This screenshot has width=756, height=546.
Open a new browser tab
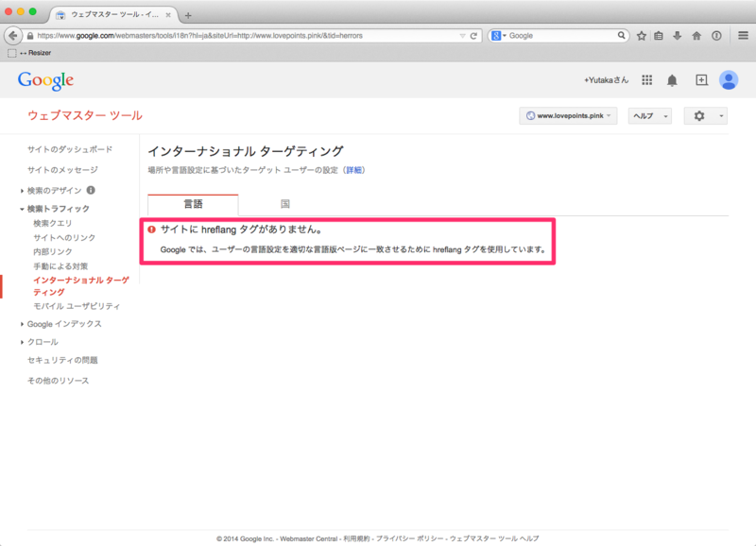point(188,15)
